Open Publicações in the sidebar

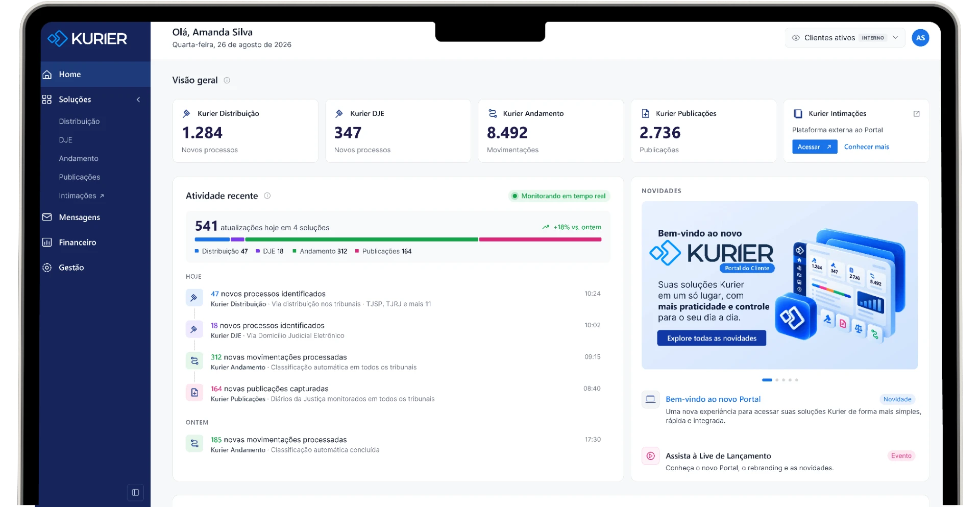click(79, 177)
